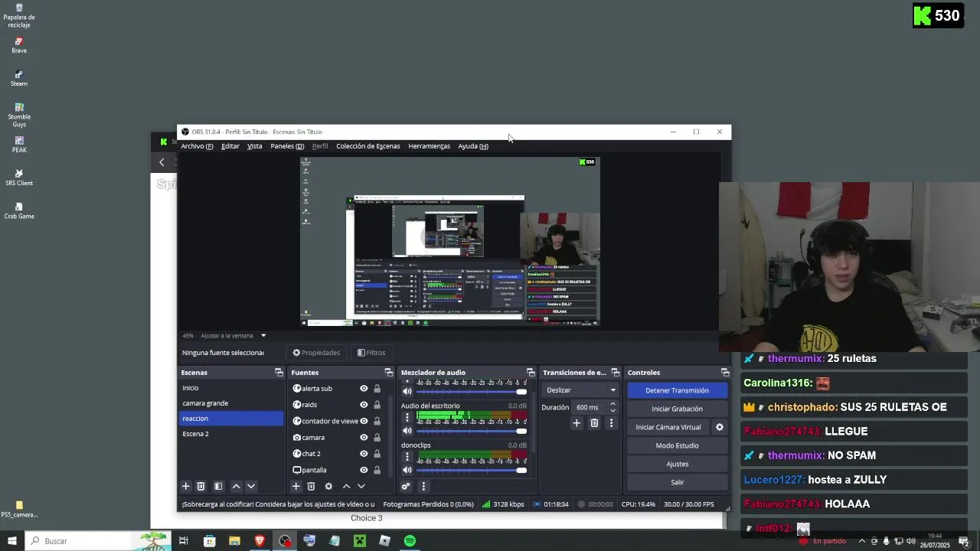
Task: Select the camara grande scene
Action: pos(231,403)
